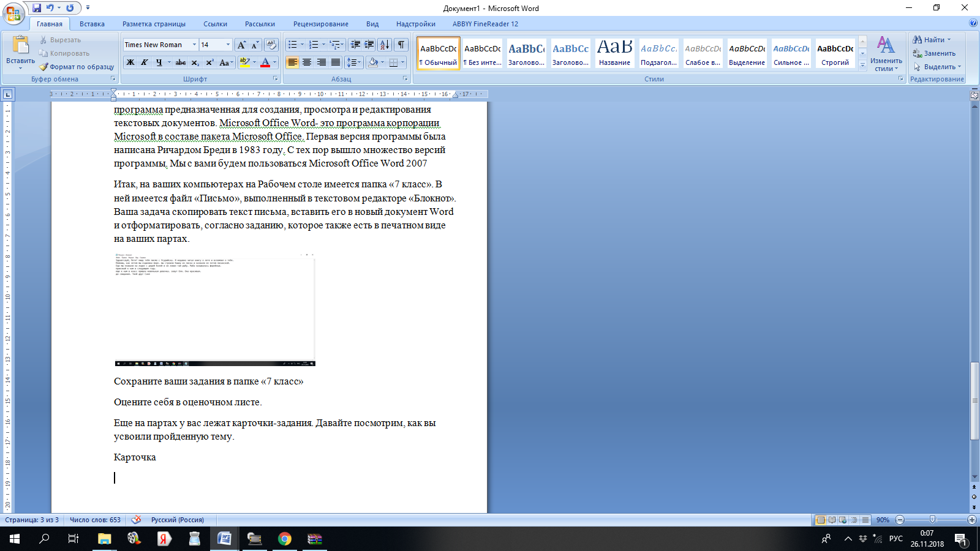The image size is (980, 551).
Task: Align text left
Action: pos(293,62)
